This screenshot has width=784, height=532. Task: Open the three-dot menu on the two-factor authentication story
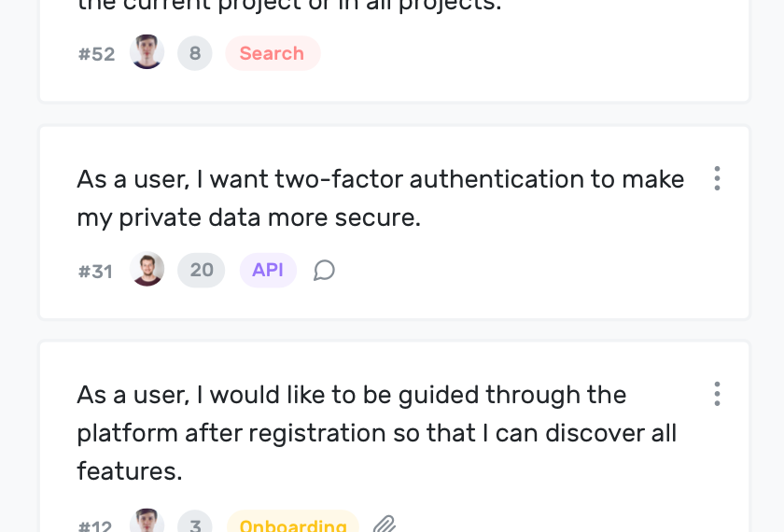(717, 178)
